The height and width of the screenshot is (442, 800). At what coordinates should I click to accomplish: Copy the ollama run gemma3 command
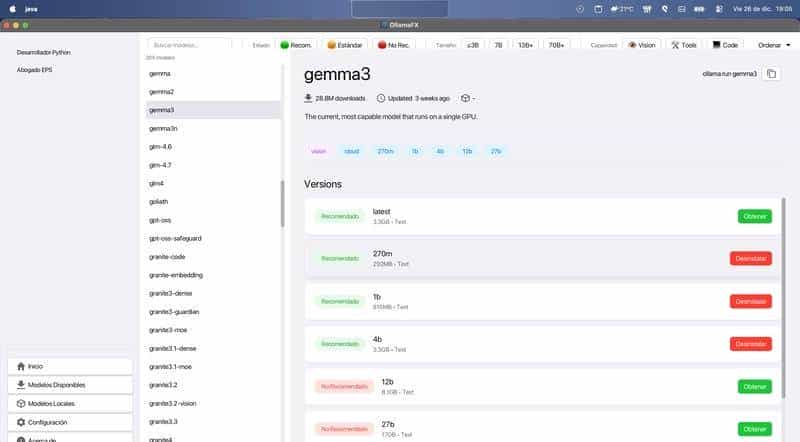(772, 74)
